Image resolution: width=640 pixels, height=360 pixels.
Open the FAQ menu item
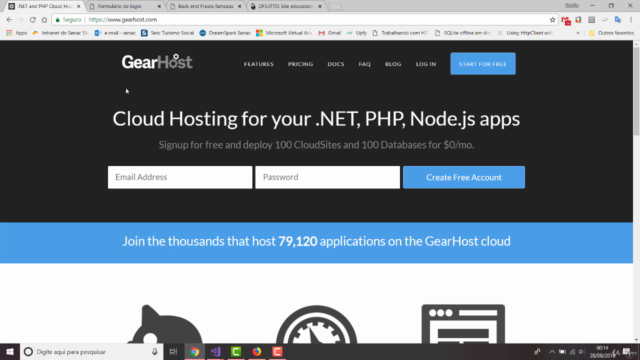(364, 64)
